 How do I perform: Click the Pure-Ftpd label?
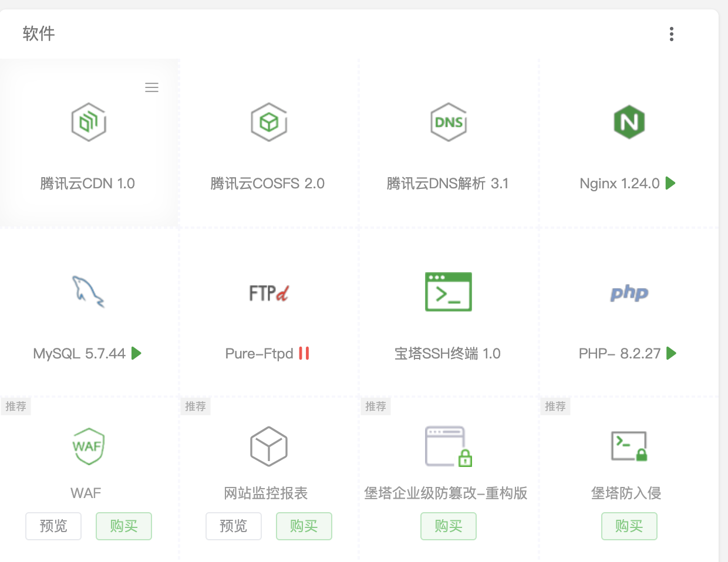point(259,354)
